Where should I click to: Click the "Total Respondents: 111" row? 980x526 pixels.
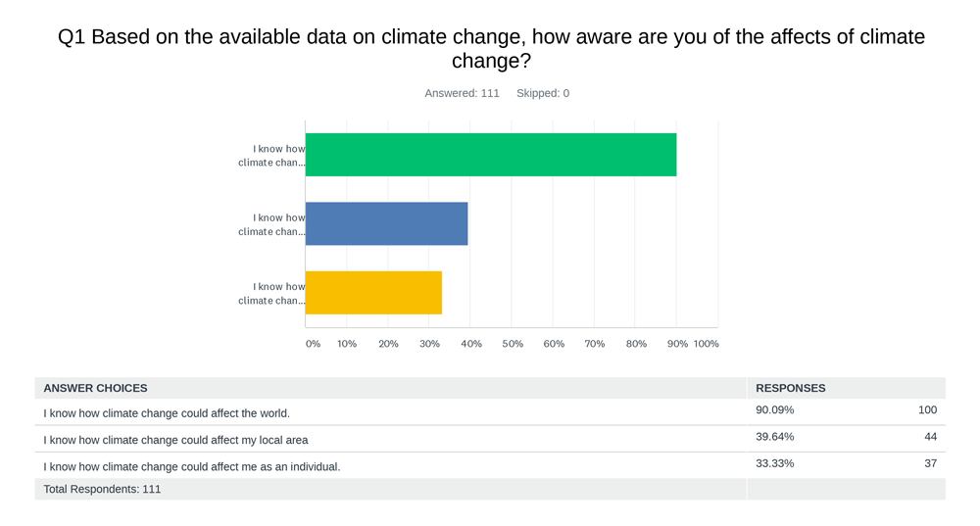(102, 489)
